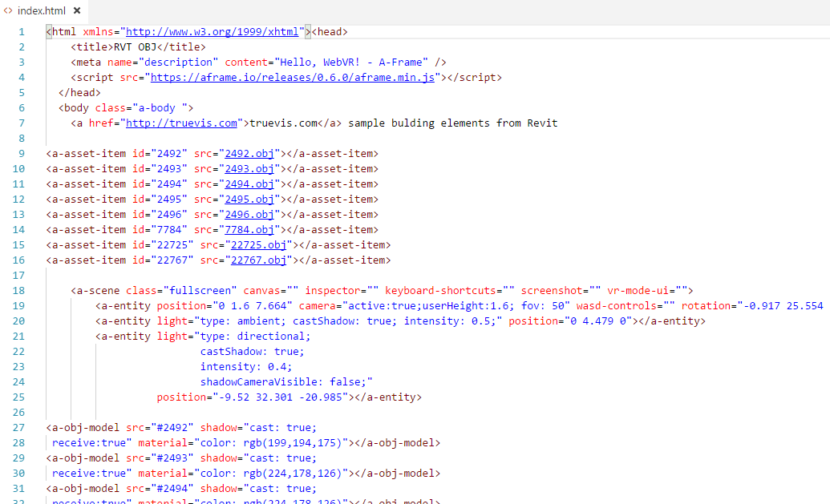This screenshot has height=504, width=830.
Task: Click the id="7784" attribute value
Action: click(x=169, y=229)
